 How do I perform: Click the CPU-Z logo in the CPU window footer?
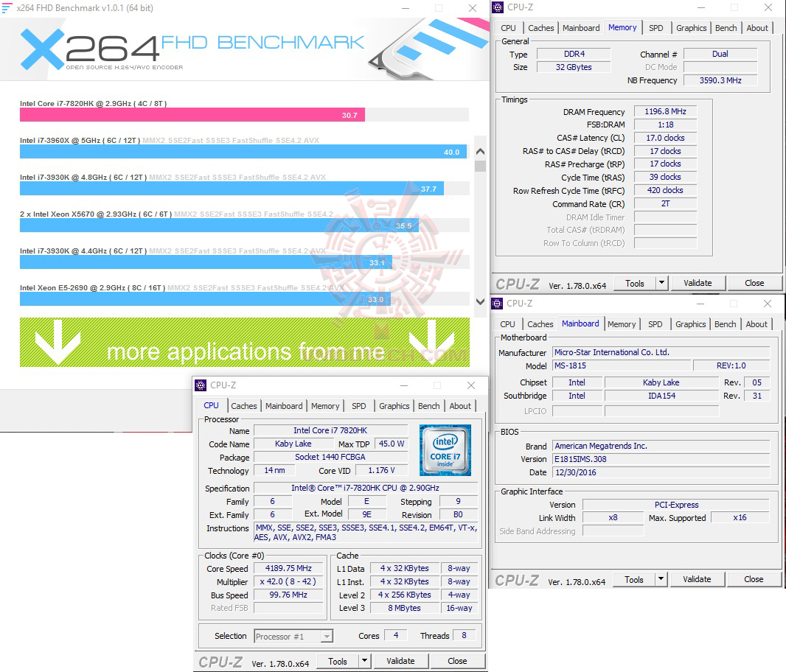click(220, 660)
